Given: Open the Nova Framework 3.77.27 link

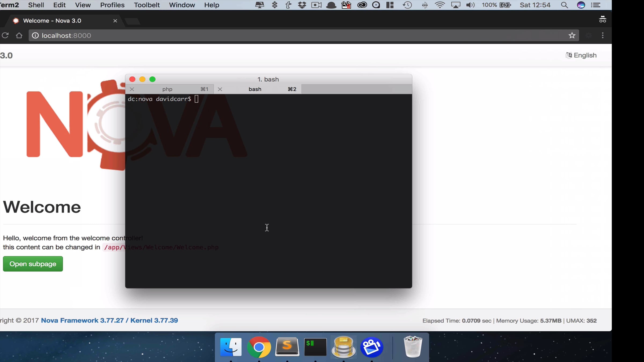Looking at the screenshot, I should [82, 320].
